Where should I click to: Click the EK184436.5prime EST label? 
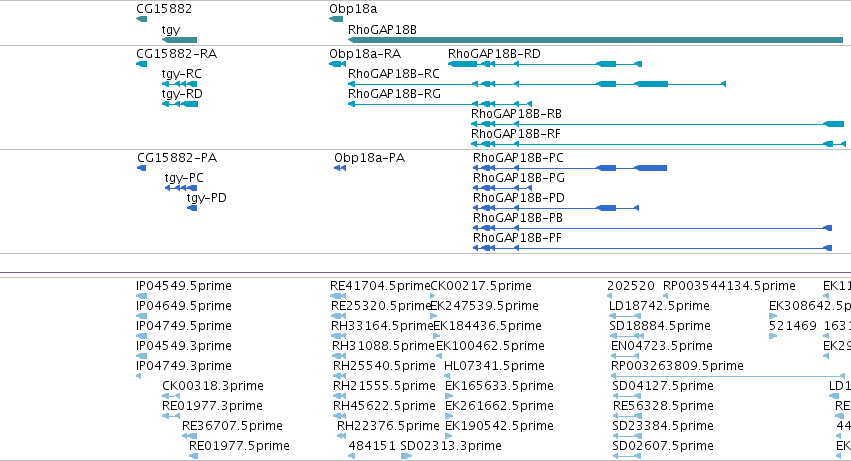click(x=487, y=326)
